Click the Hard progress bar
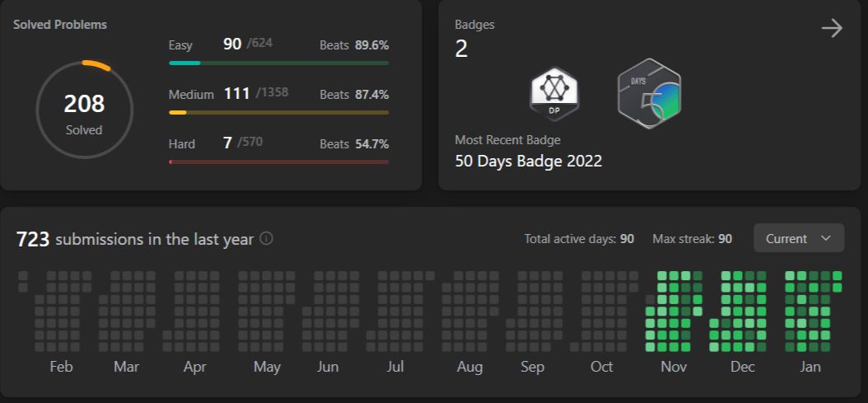This screenshot has width=868, height=403. (x=278, y=162)
